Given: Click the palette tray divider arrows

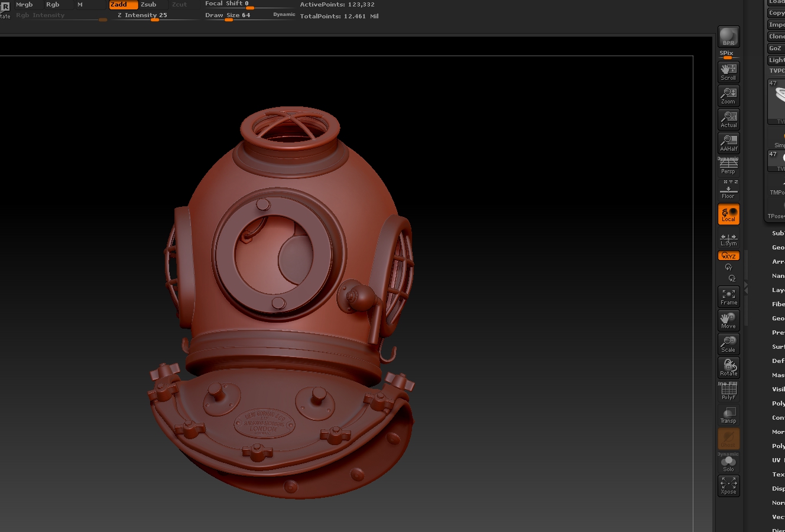Looking at the screenshot, I should 746,288.
